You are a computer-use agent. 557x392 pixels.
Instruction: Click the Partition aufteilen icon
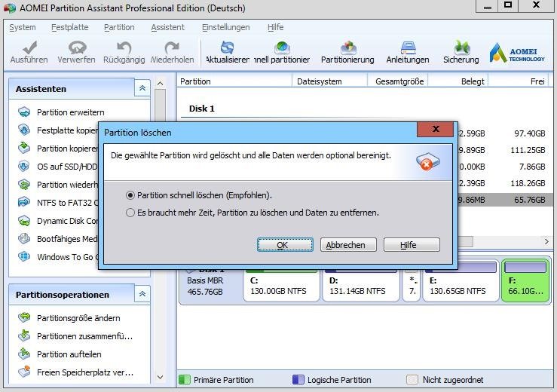point(24,354)
